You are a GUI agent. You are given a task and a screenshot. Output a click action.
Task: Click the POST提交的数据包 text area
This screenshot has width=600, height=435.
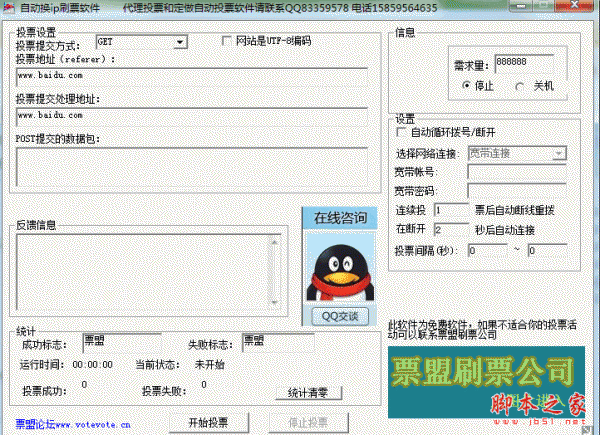tap(192, 167)
